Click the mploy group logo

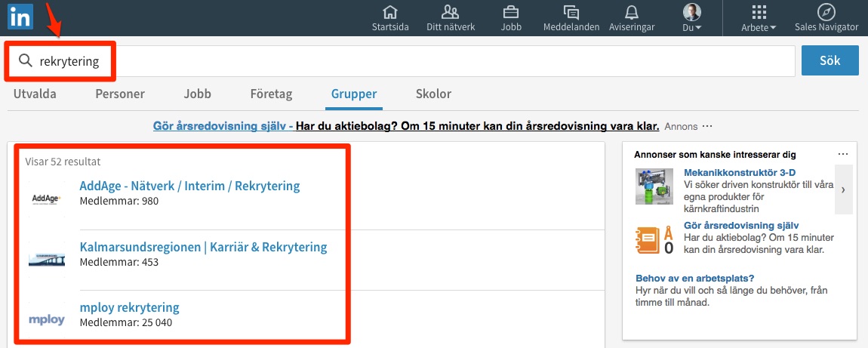[x=47, y=320]
